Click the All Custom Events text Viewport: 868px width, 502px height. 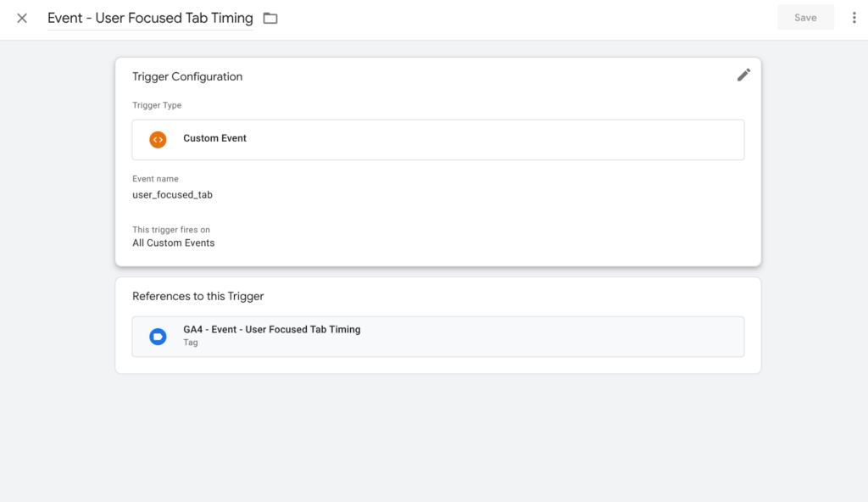pyautogui.click(x=173, y=243)
